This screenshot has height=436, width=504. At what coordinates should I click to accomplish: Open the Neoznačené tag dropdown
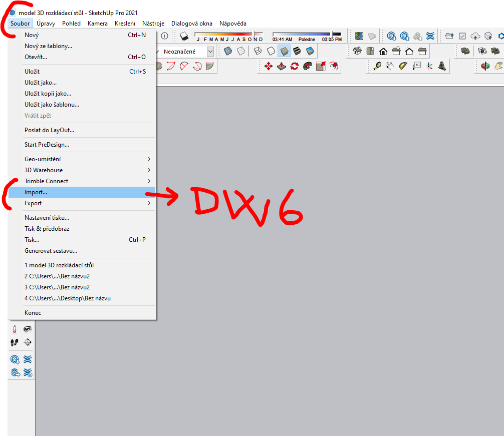click(210, 52)
